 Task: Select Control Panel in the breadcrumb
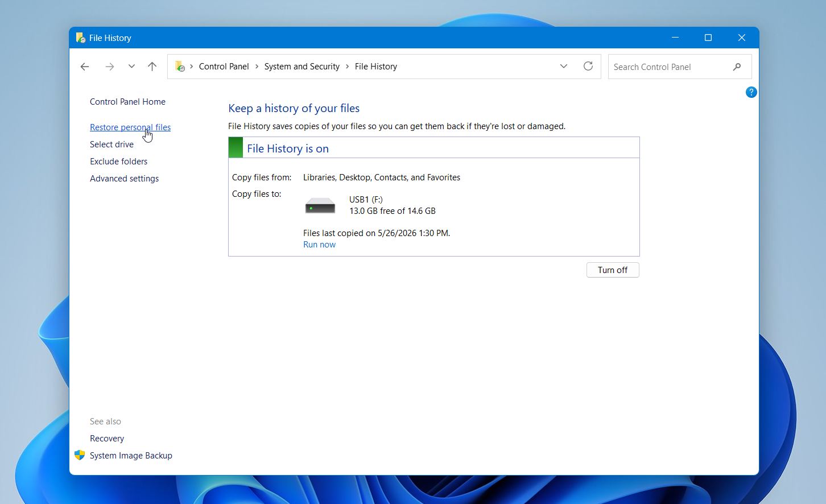(224, 67)
